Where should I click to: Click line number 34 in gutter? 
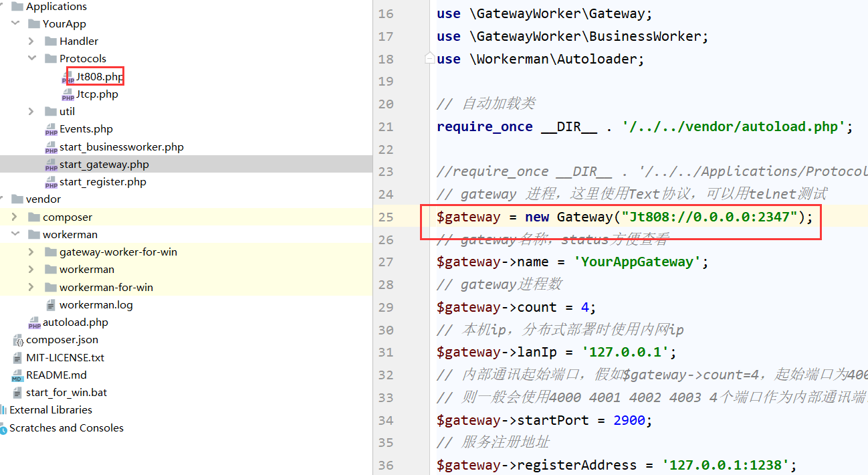pos(385,420)
